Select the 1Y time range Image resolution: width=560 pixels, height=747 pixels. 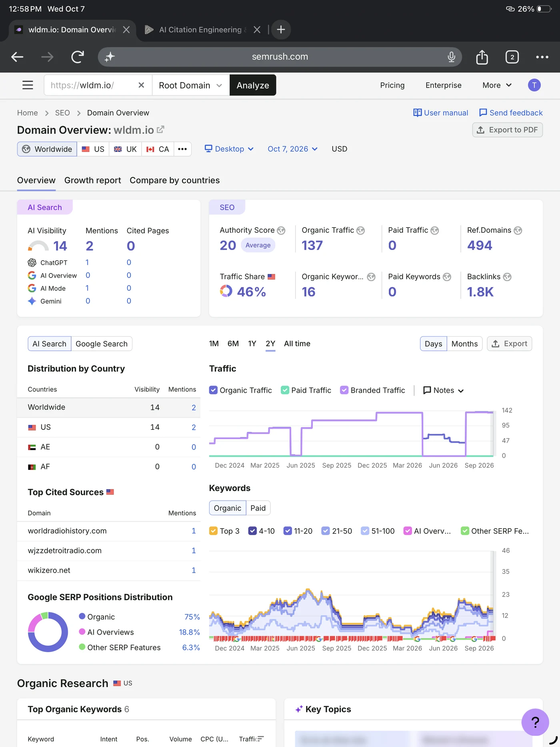coord(252,344)
